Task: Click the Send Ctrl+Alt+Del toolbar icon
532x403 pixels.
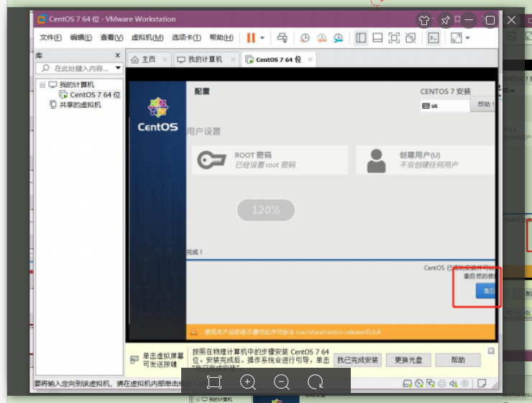Action: (283, 37)
